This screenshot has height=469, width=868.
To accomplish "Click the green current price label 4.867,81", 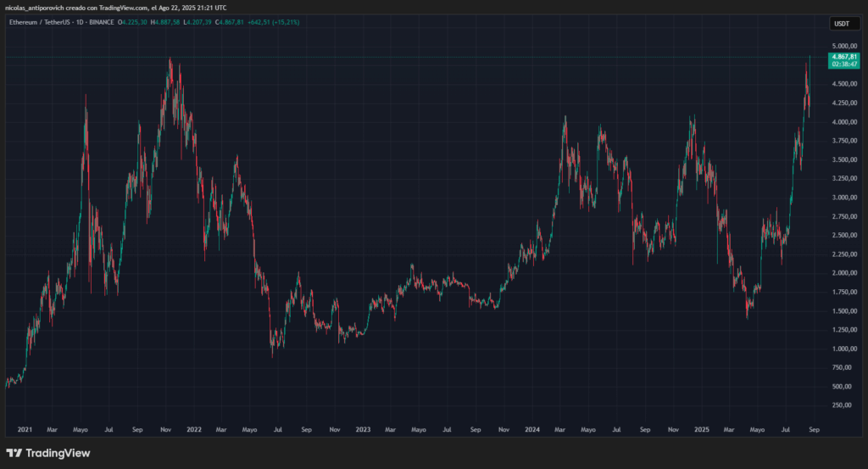I will (x=844, y=56).
